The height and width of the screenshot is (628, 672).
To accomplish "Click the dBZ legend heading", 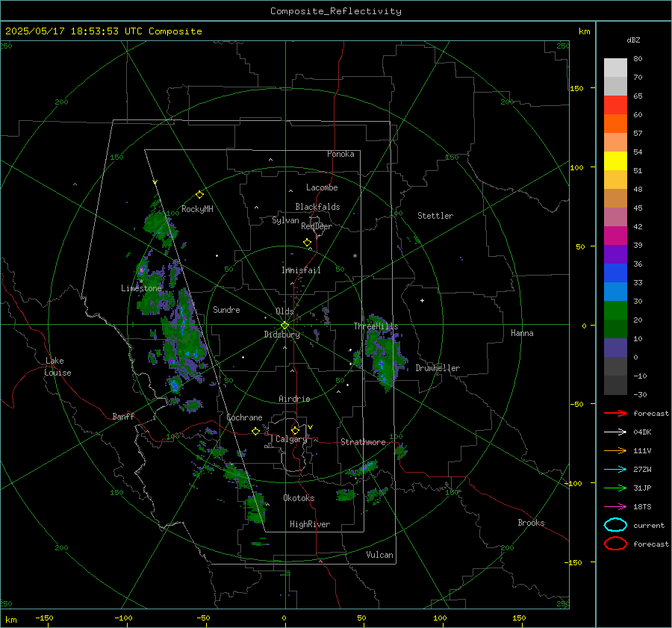I will coord(633,40).
